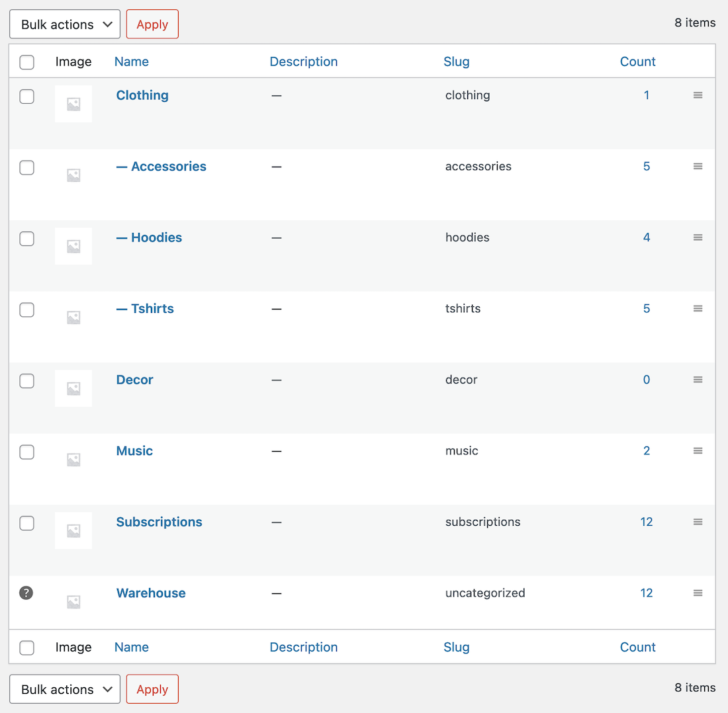Viewport: 728px width, 713px height.
Task: Select the Music category checkbox
Action: pos(26,452)
